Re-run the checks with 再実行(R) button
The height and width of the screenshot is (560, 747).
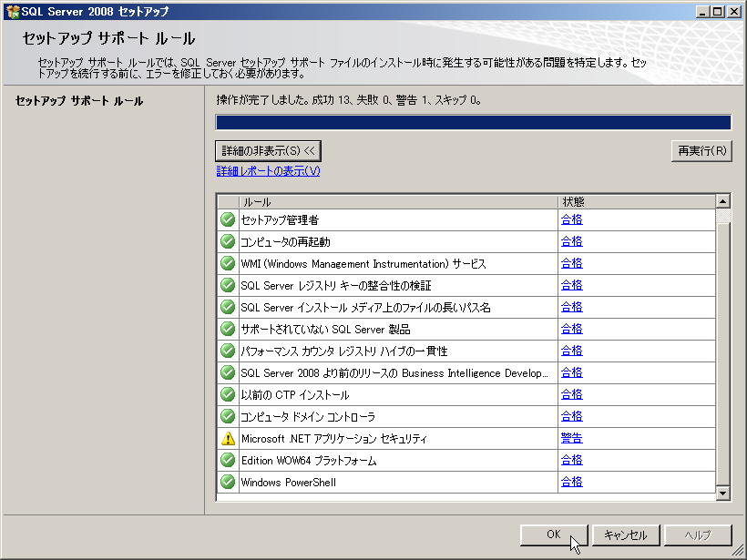pyautogui.click(x=701, y=151)
